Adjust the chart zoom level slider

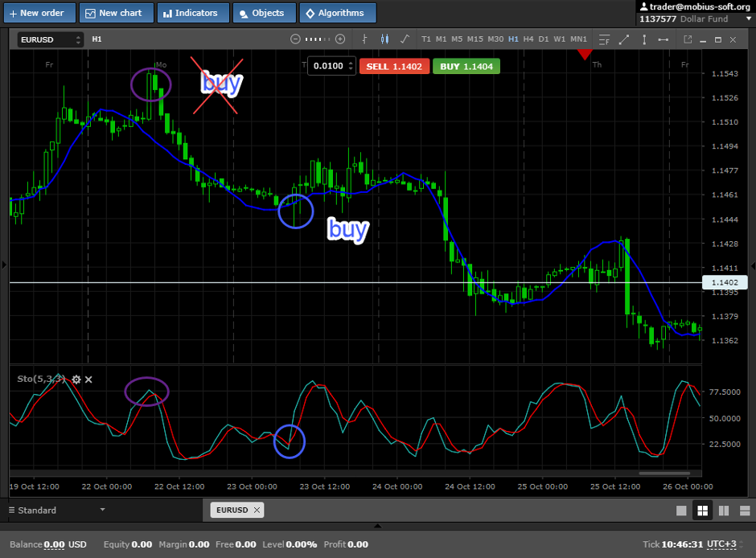click(318, 39)
